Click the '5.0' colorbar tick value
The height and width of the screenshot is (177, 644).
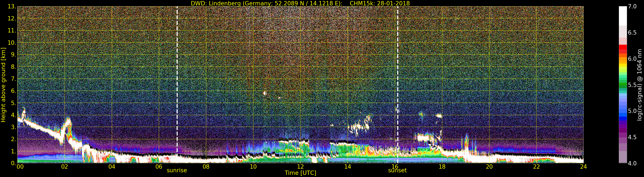[632, 111]
